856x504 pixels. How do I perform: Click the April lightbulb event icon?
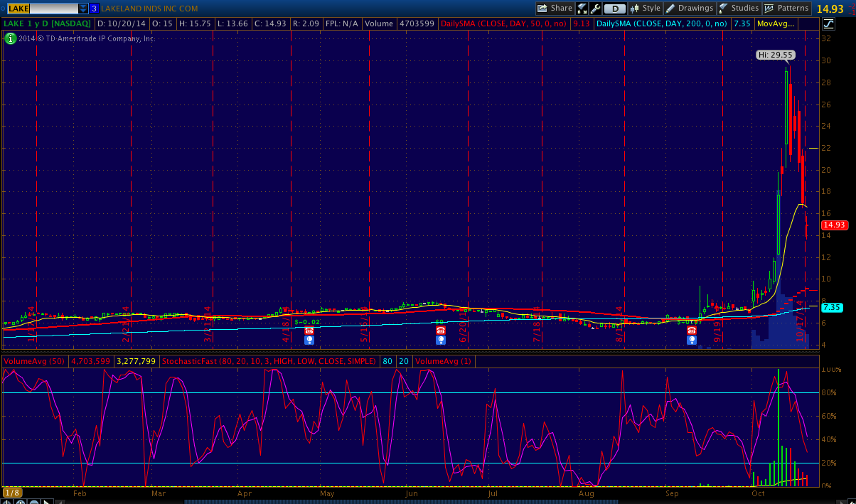coord(309,341)
